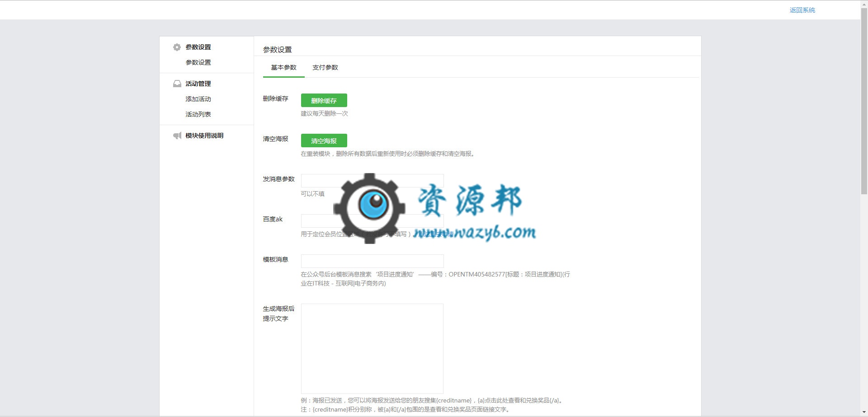868x417 pixels.
Task: Open the 活动管理 sidebar section
Action: point(198,84)
